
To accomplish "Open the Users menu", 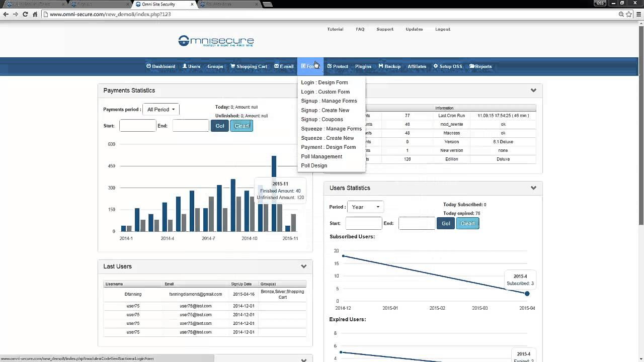I will click(191, 66).
